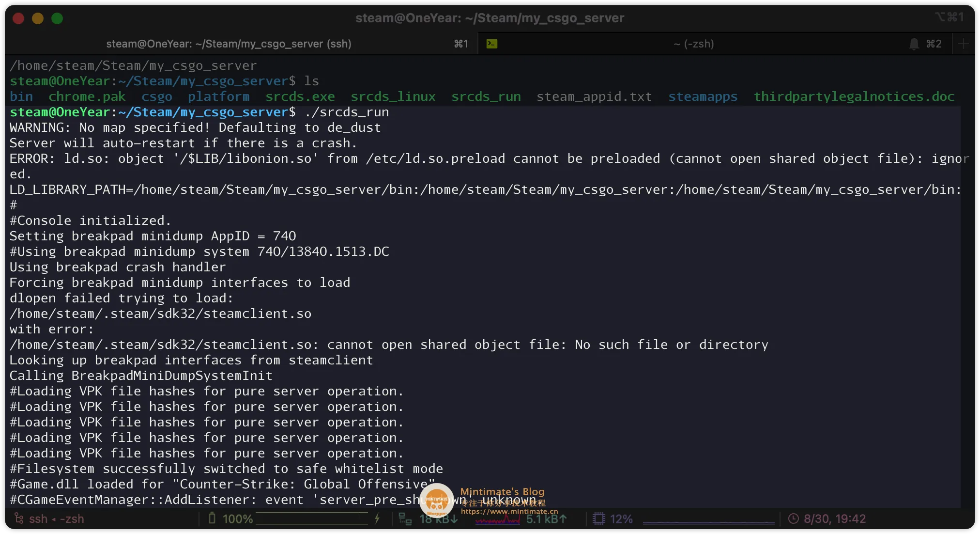Click the green maximize window button
Viewport: 980px width, 534px height.
point(57,18)
